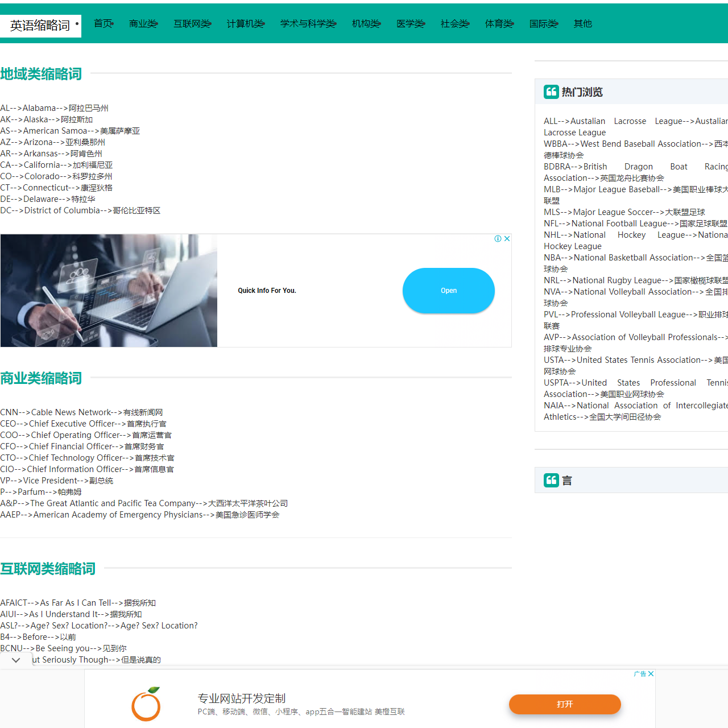
Task: Open the NRL National Rugby League link
Action: tap(636, 280)
